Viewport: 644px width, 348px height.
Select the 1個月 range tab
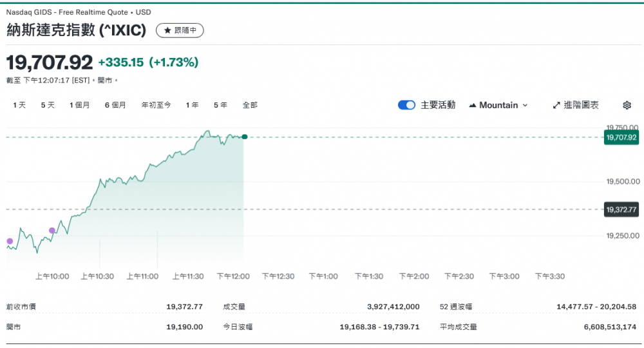pyautogui.click(x=80, y=105)
